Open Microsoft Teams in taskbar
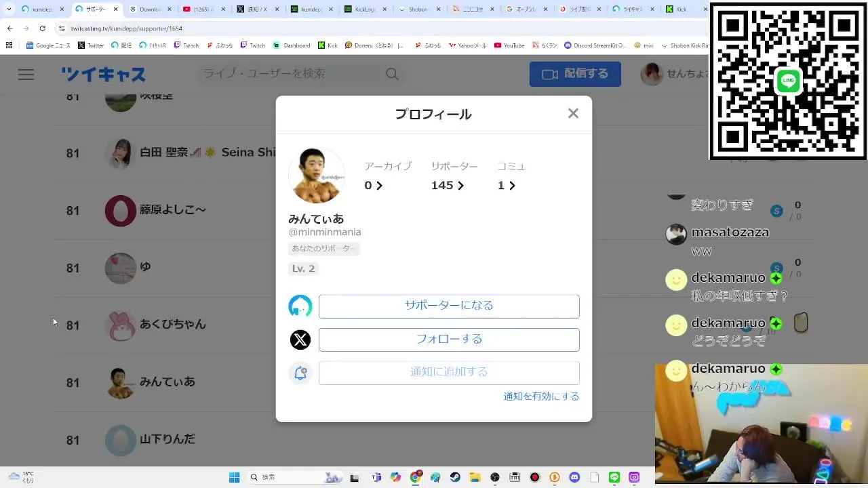 pos(376,477)
